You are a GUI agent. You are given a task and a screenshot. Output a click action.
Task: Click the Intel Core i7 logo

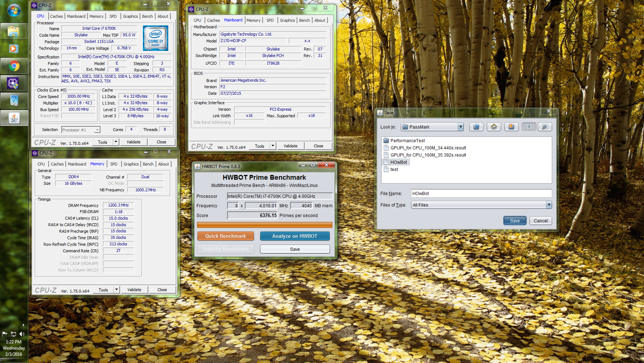click(156, 38)
